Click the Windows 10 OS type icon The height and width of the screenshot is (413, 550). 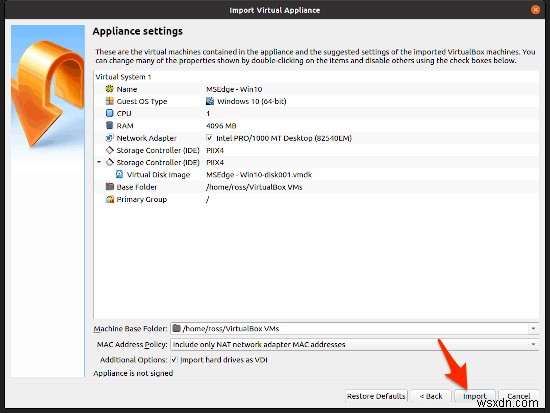(210, 101)
